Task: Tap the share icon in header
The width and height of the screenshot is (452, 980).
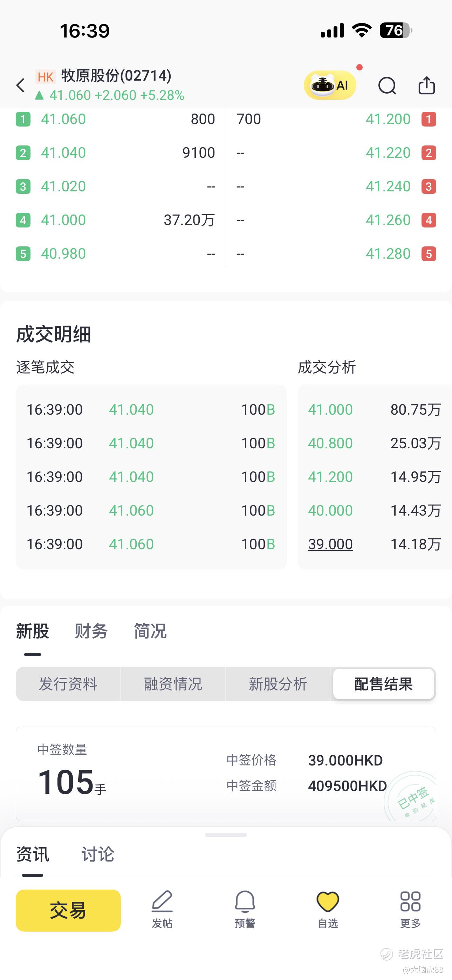Action: click(426, 85)
